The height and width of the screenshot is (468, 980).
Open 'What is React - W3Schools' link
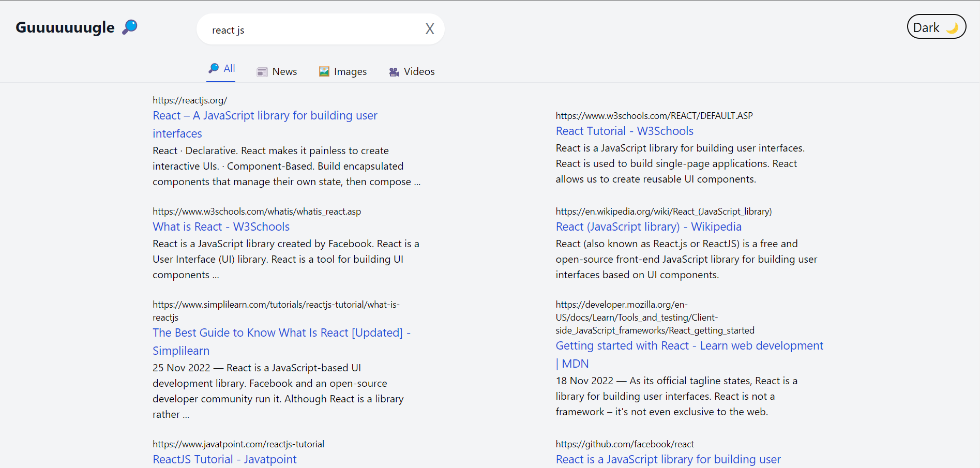[221, 227]
